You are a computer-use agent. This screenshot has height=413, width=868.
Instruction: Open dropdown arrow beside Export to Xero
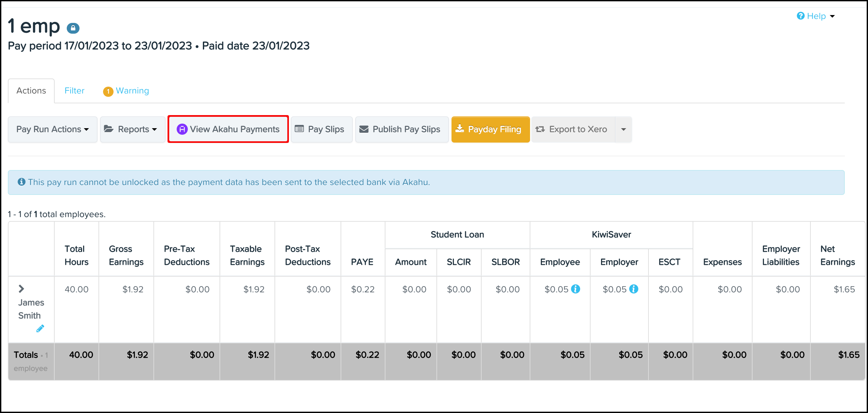(x=623, y=129)
